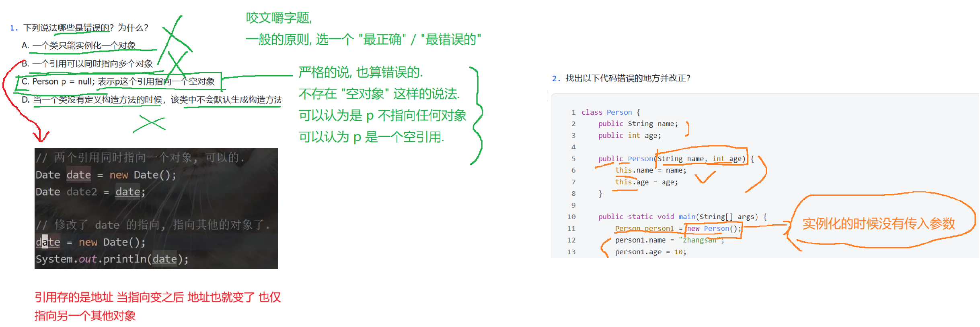Image resolution: width=980 pixels, height=327 pixels.
Task: Click code line 'Date date = new Date();'
Action: [106, 175]
